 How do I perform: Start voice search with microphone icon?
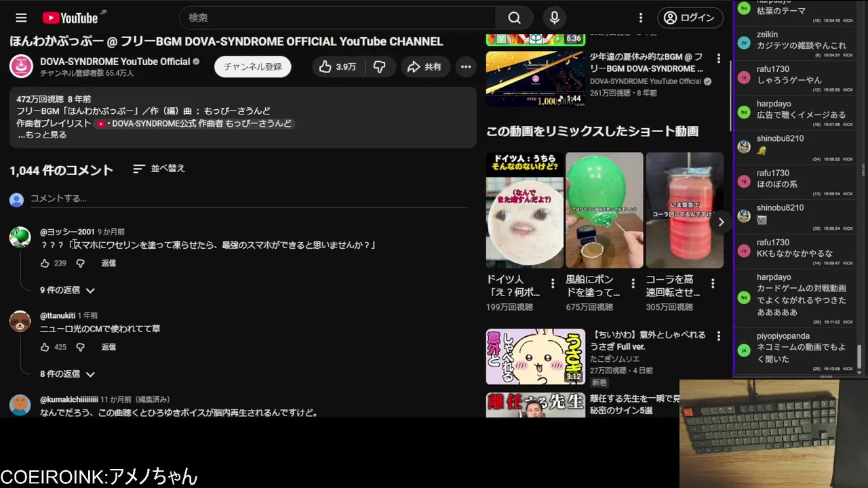pyautogui.click(x=555, y=18)
